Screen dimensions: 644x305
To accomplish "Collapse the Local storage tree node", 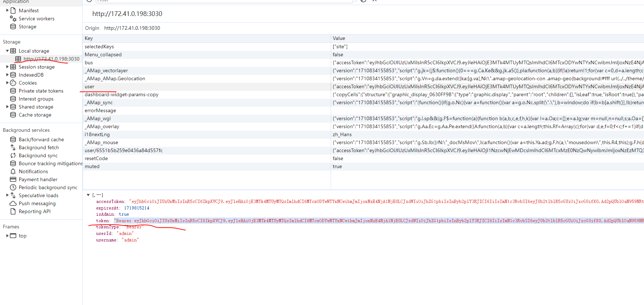I will pyautogui.click(x=7, y=51).
